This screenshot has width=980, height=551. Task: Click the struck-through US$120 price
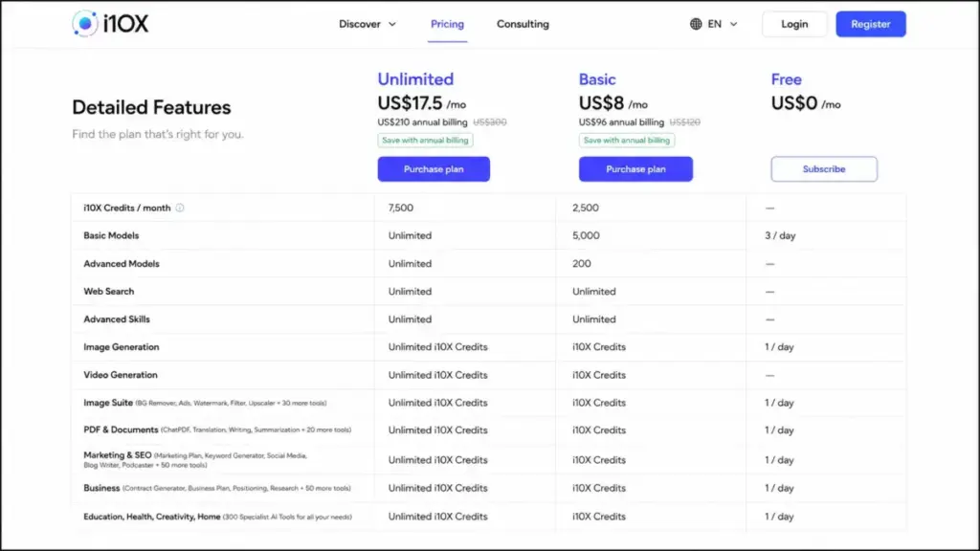tap(684, 122)
